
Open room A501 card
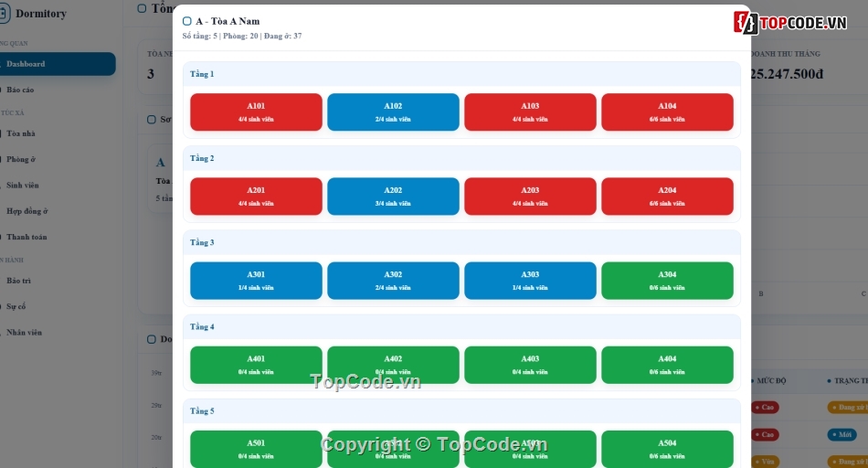pos(256,449)
